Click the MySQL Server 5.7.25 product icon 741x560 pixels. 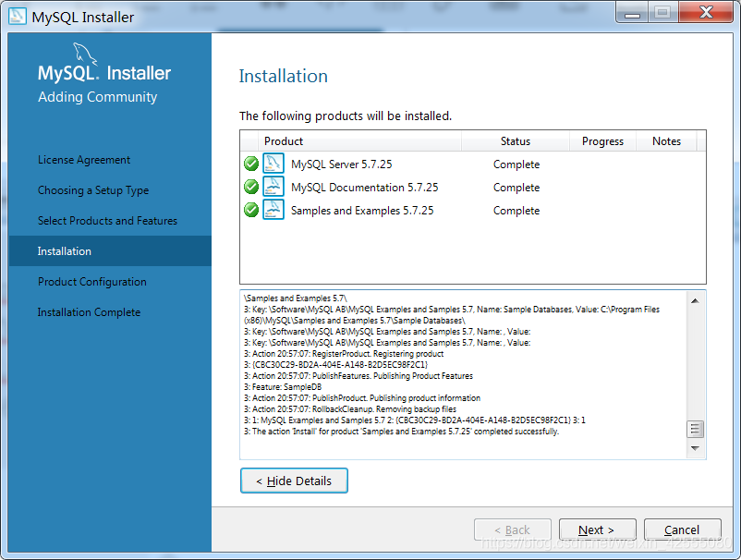point(273,164)
